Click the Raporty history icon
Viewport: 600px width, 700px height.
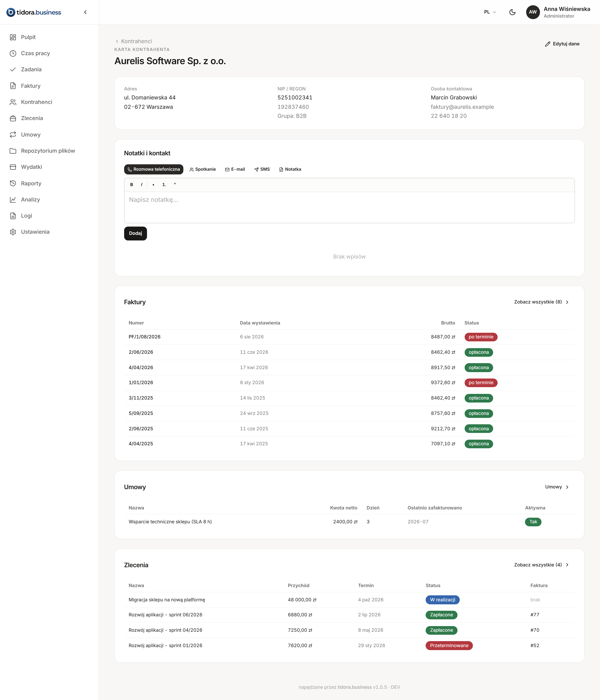point(13,183)
